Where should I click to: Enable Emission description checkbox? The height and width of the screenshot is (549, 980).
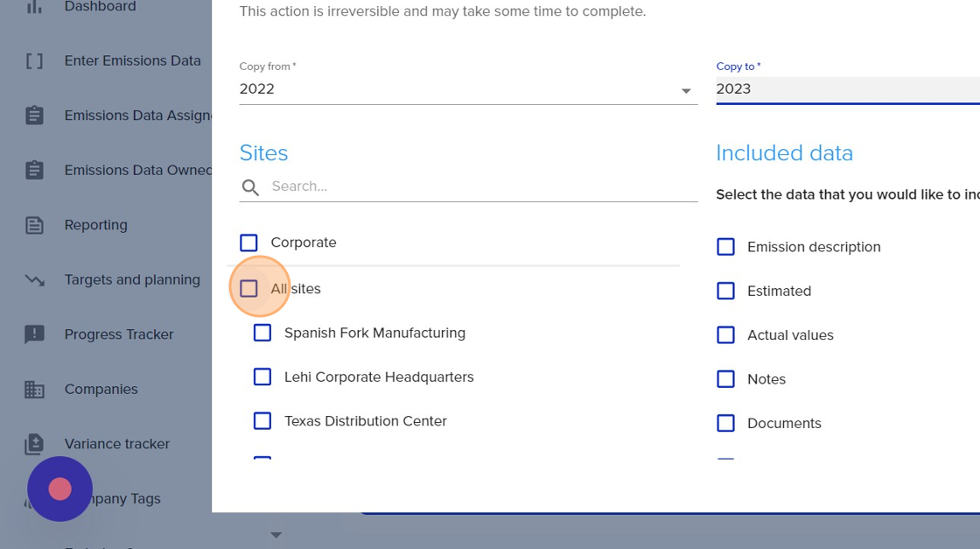[x=725, y=247]
